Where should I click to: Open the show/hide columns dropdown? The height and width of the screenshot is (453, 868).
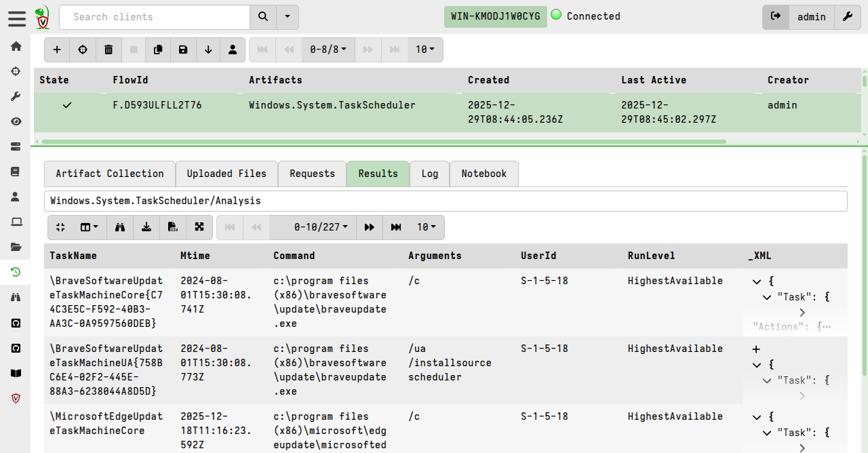(89, 227)
